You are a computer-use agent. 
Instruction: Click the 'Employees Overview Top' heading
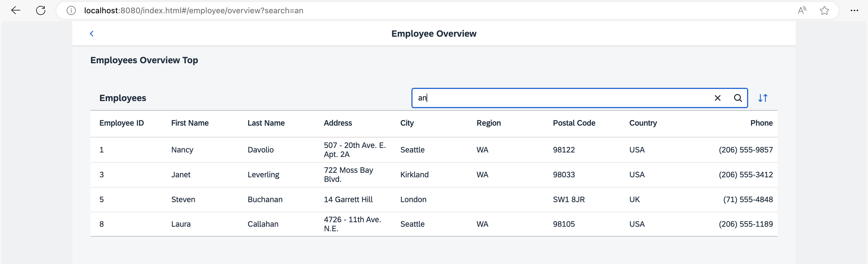(144, 60)
